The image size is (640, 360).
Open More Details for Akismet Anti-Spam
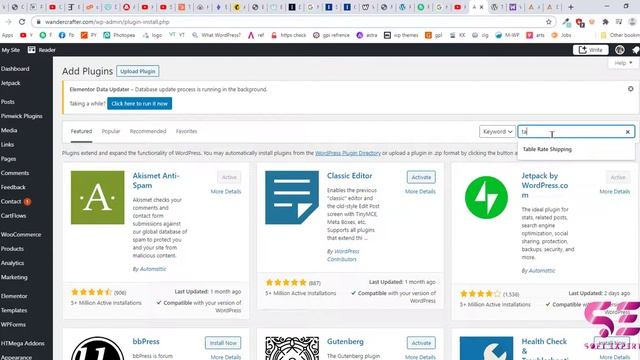[x=226, y=191]
